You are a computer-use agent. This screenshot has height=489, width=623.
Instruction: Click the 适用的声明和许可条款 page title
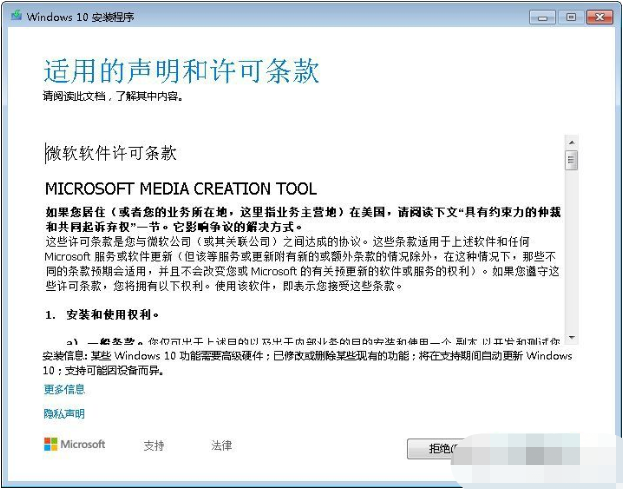[x=181, y=71]
